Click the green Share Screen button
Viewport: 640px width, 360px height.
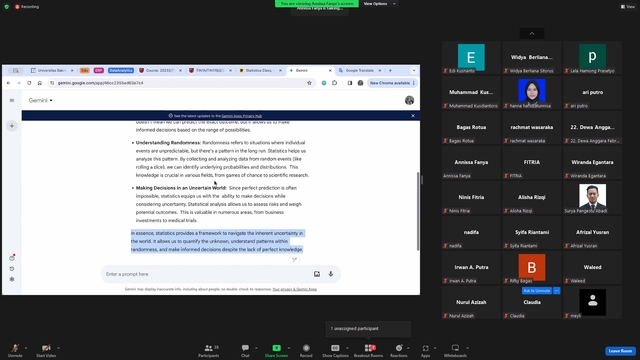pyautogui.click(x=276, y=350)
